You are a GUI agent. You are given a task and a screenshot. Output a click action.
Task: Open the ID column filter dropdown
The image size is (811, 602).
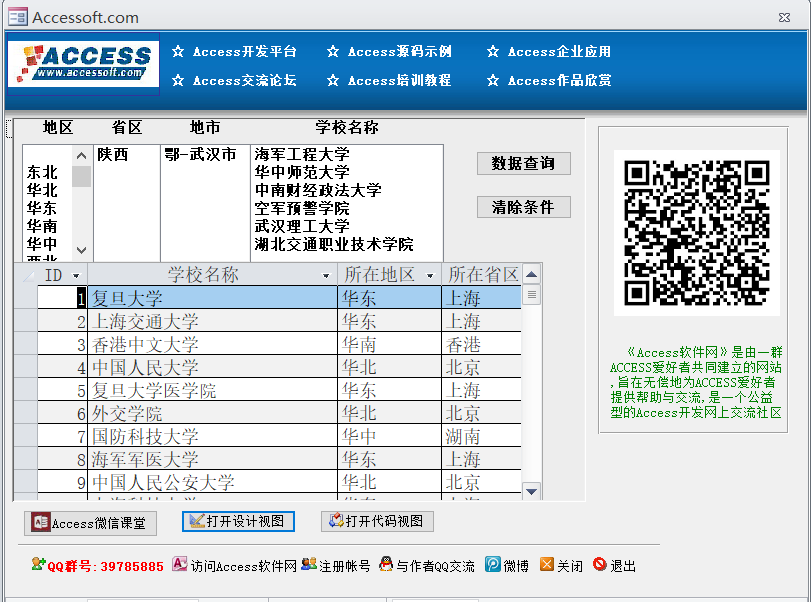[76, 276]
